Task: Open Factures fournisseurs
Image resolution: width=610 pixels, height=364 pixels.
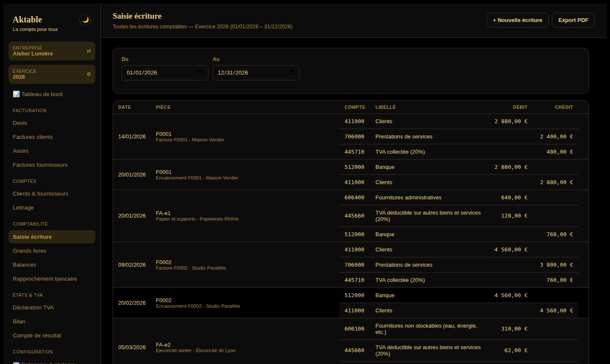Action: (x=52, y=165)
